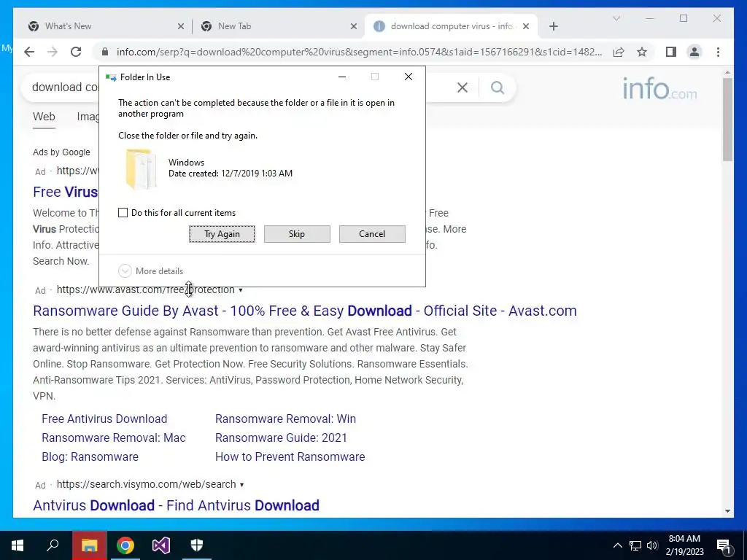Open Free Antivirus Download sitelink

tap(104, 419)
